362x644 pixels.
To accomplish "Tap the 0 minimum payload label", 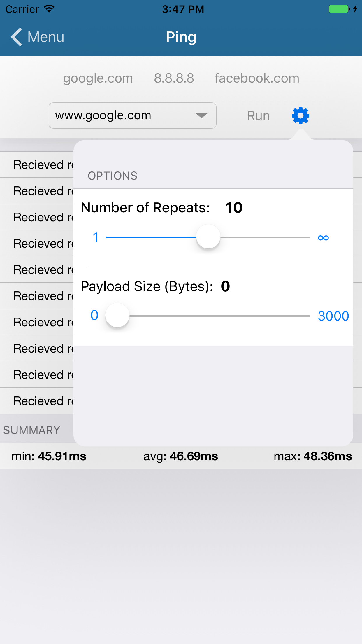I will (x=94, y=315).
